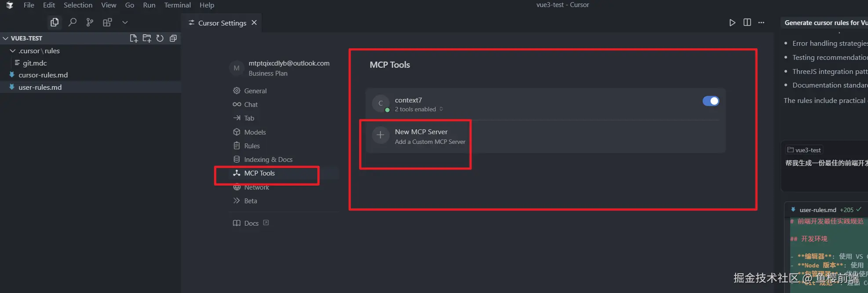This screenshot has height=293, width=868.
Task: Open the Terminal menu
Action: coord(177,5)
